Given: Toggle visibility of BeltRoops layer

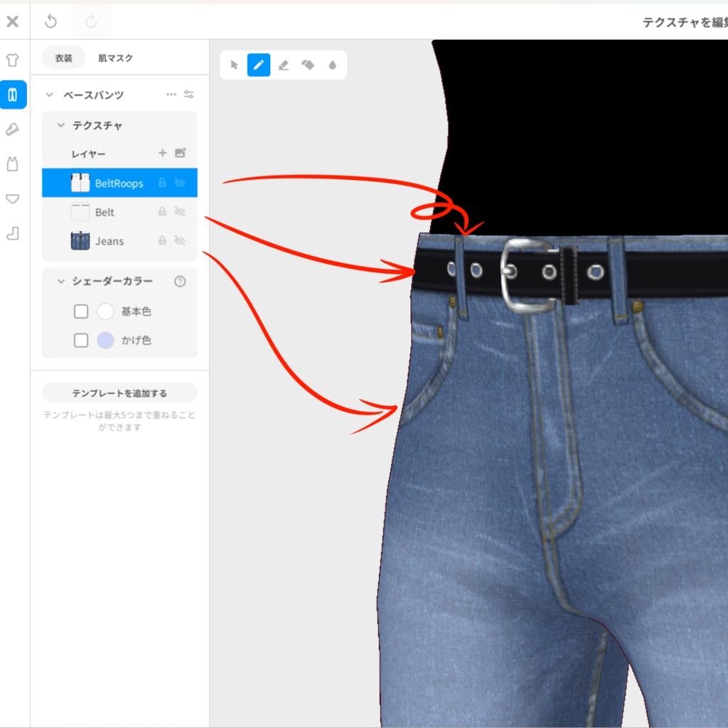Looking at the screenshot, I should pyautogui.click(x=180, y=183).
